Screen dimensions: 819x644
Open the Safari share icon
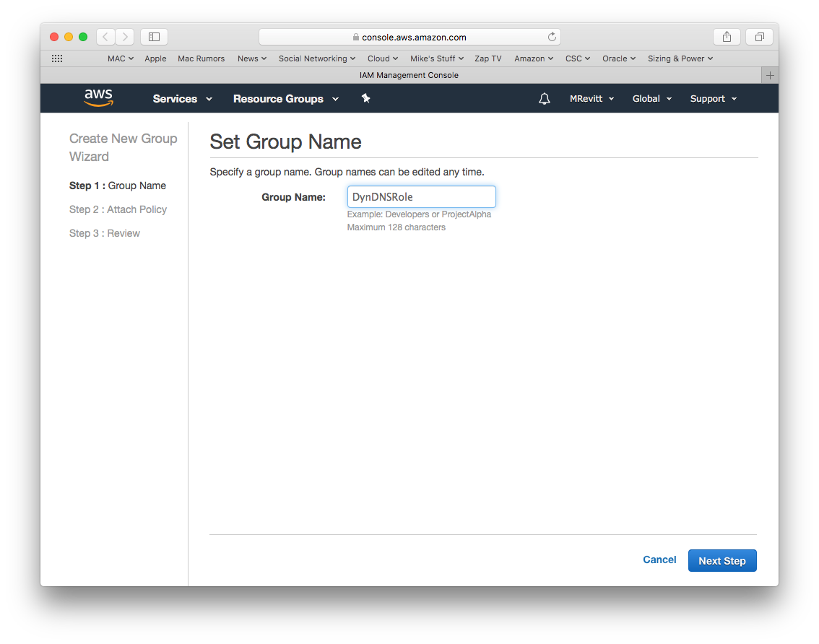(727, 37)
